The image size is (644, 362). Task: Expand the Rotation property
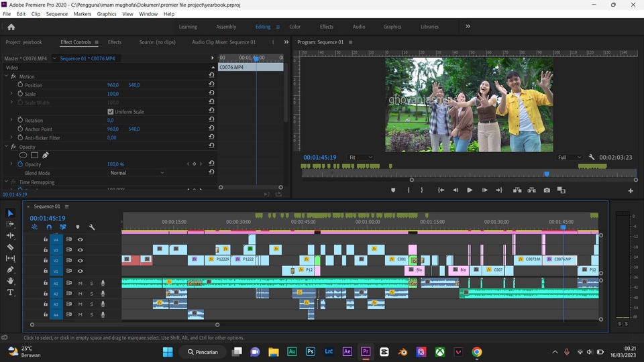pyautogui.click(x=11, y=120)
